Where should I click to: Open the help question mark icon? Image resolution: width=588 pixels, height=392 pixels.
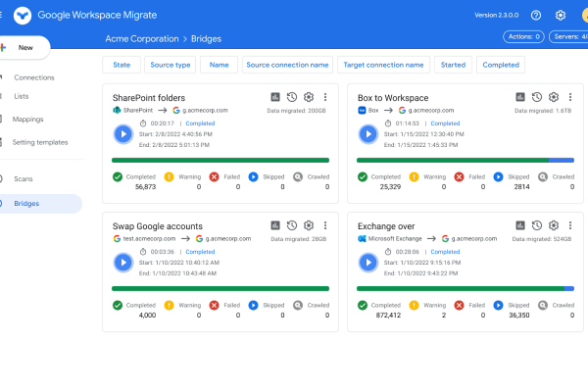point(536,16)
